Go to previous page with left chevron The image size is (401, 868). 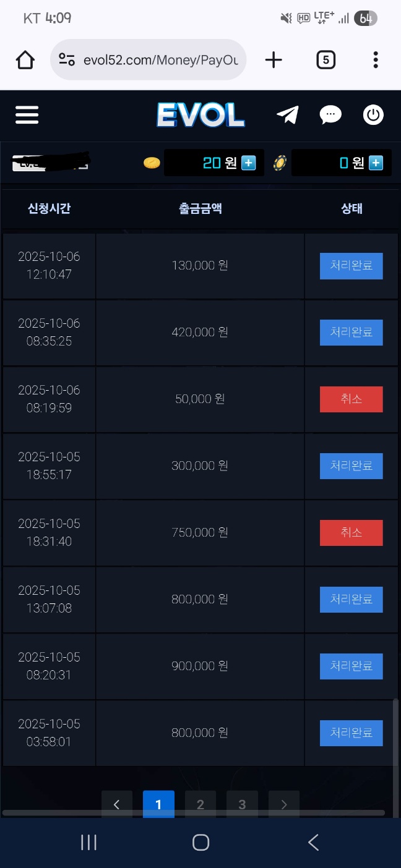click(116, 804)
